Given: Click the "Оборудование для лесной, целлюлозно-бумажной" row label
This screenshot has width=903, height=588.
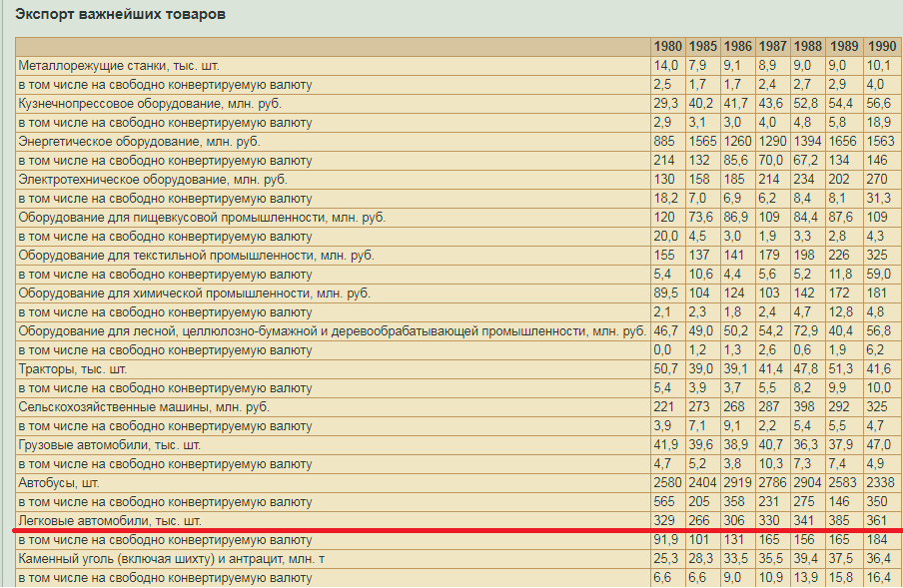Looking at the screenshot, I should coord(332,331).
